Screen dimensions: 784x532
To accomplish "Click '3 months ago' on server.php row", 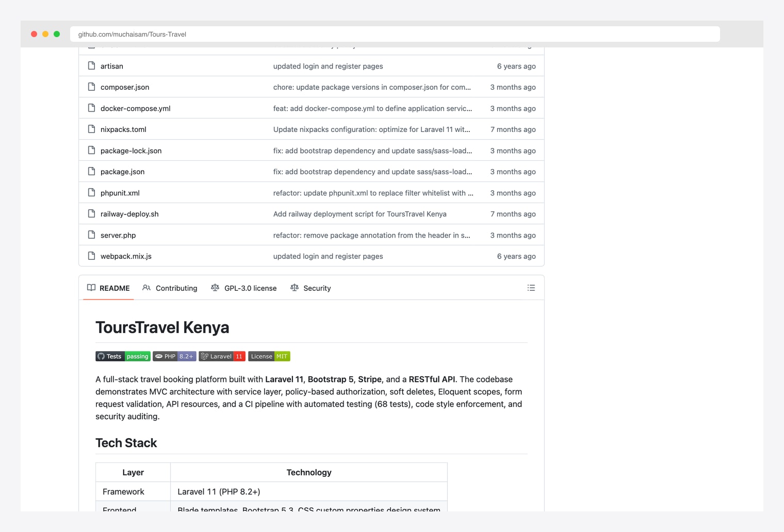I will (513, 235).
